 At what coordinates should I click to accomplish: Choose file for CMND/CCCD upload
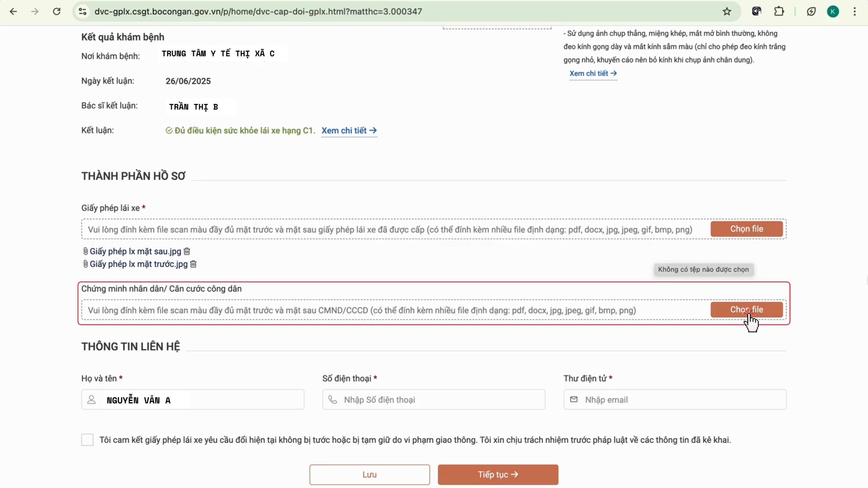[746, 310]
